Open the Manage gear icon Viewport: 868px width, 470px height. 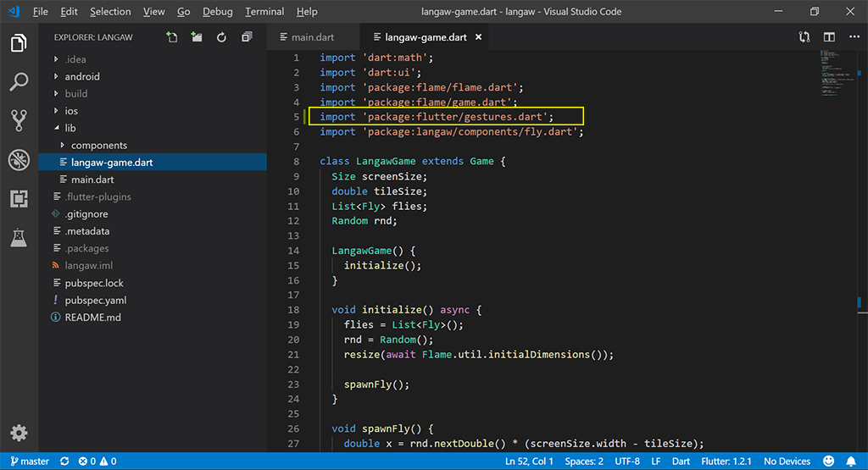pos(19,433)
